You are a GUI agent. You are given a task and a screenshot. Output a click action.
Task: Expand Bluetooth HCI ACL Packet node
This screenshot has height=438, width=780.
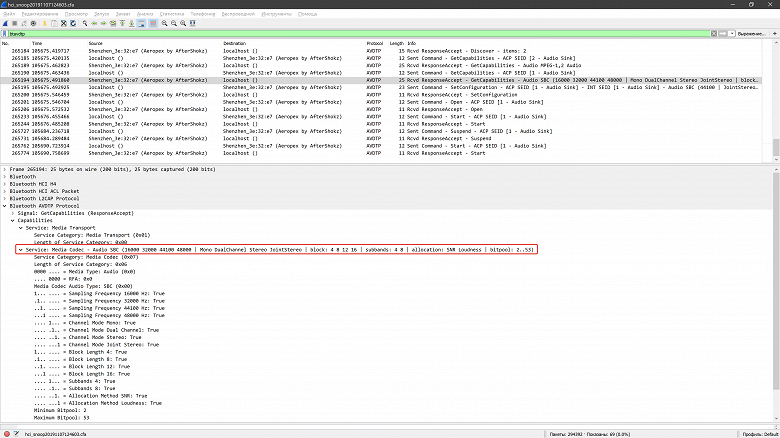[x=5, y=191]
